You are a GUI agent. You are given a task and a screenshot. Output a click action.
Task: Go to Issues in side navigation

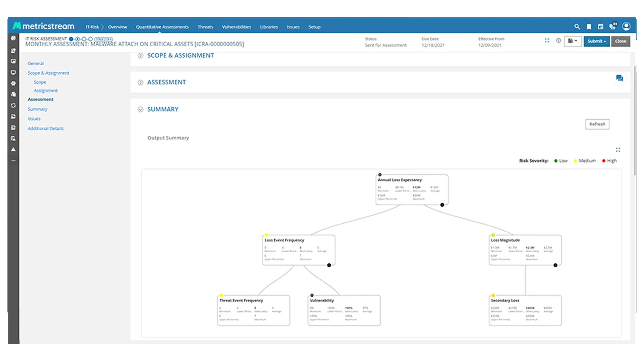pos(34,119)
